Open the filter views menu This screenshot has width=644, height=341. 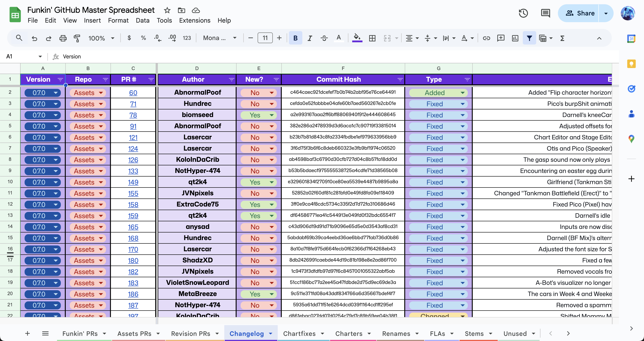(x=546, y=38)
